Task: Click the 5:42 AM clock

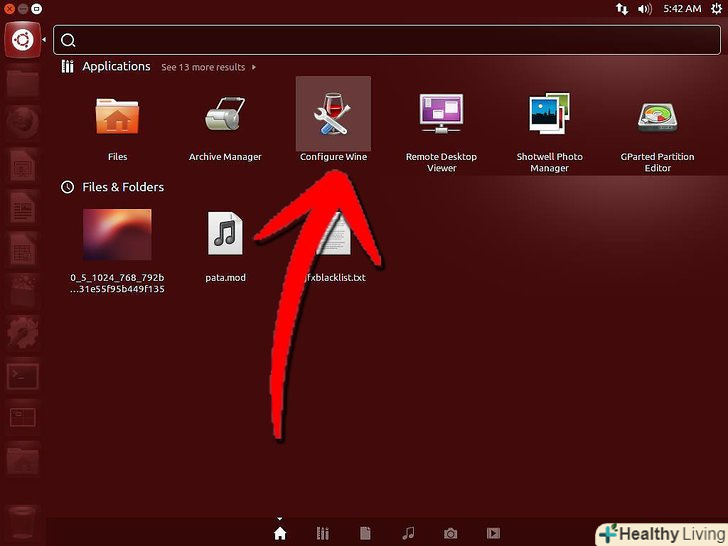Action: pos(682,9)
